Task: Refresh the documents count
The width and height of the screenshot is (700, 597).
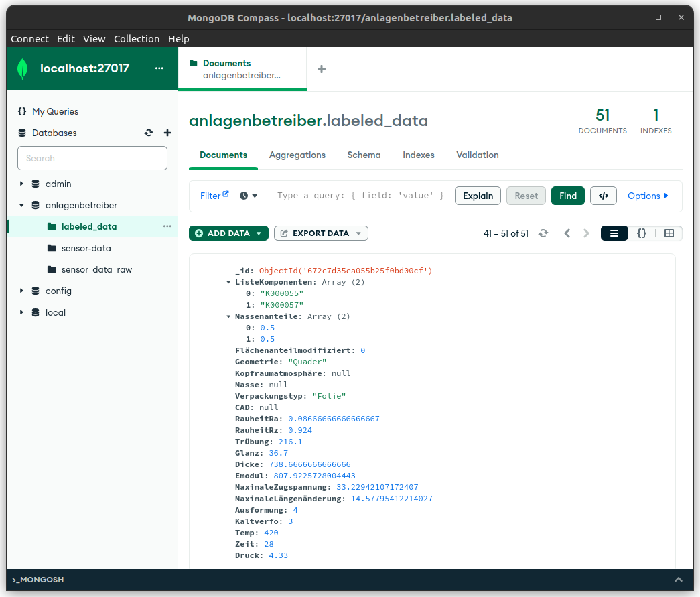Action: (543, 234)
